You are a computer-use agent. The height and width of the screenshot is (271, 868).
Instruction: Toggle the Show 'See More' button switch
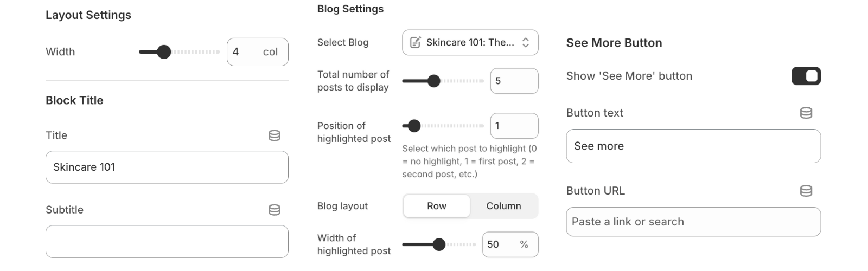tap(806, 76)
